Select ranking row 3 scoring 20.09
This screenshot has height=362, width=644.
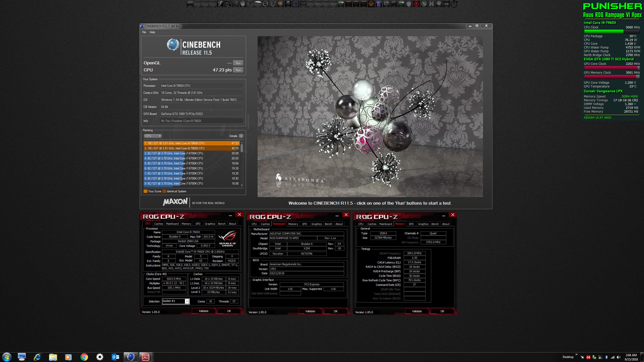[x=192, y=153]
